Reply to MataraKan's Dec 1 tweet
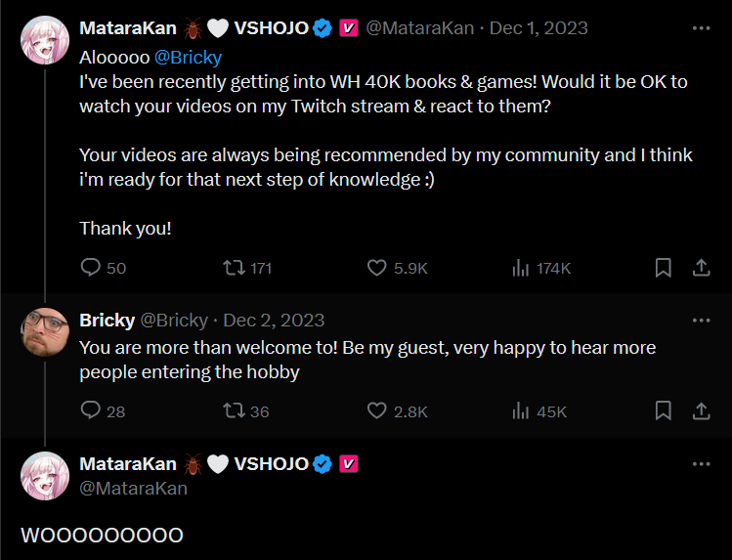 click(91, 267)
